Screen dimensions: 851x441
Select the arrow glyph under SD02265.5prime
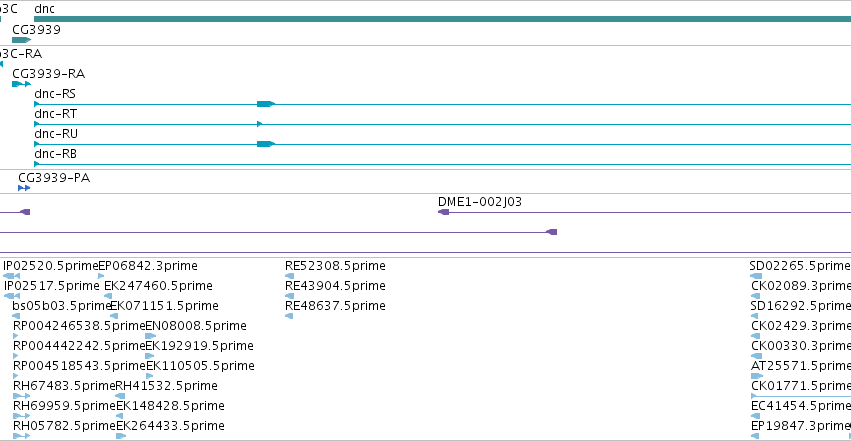(x=755, y=276)
